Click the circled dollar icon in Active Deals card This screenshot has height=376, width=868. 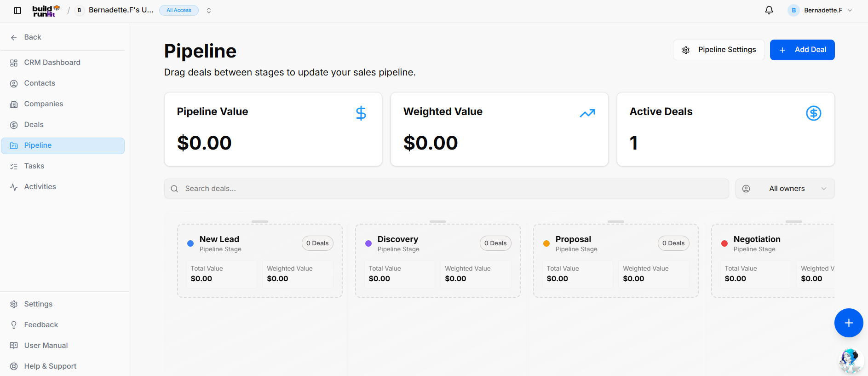[814, 113]
